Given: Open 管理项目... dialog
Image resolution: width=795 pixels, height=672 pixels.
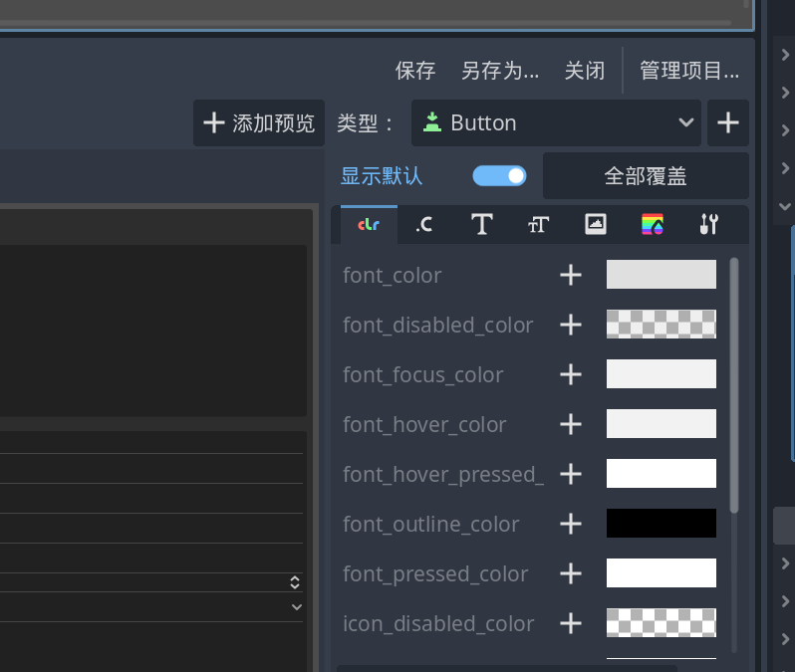Looking at the screenshot, I should pyautogui.click(x=689, y=71).
